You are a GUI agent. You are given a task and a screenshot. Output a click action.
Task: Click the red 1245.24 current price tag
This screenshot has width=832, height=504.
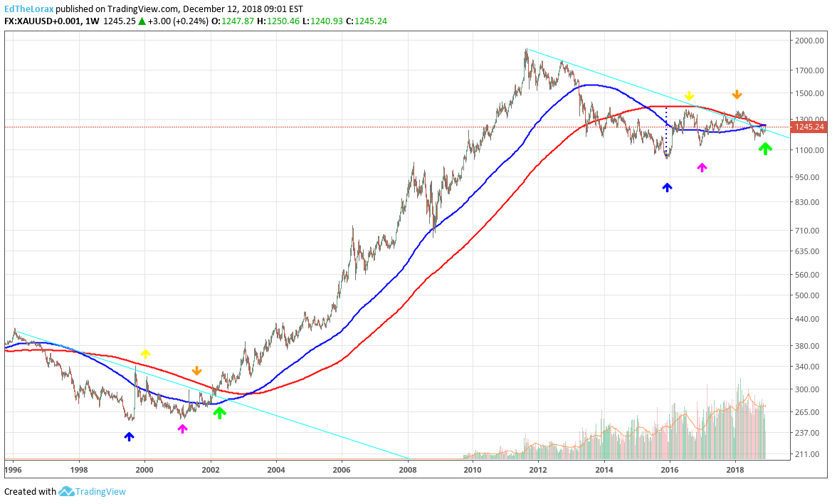coord(809,127)
